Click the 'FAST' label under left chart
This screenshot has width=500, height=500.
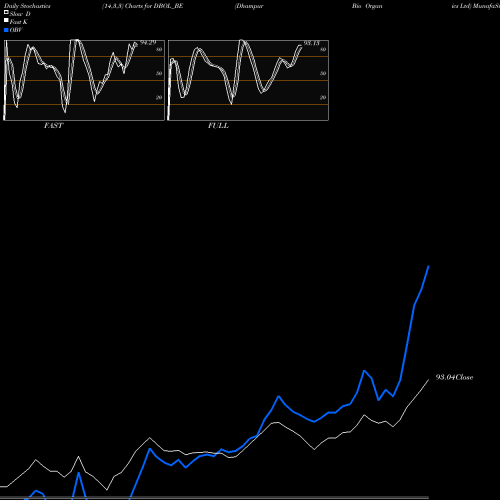tap(53, 126)
